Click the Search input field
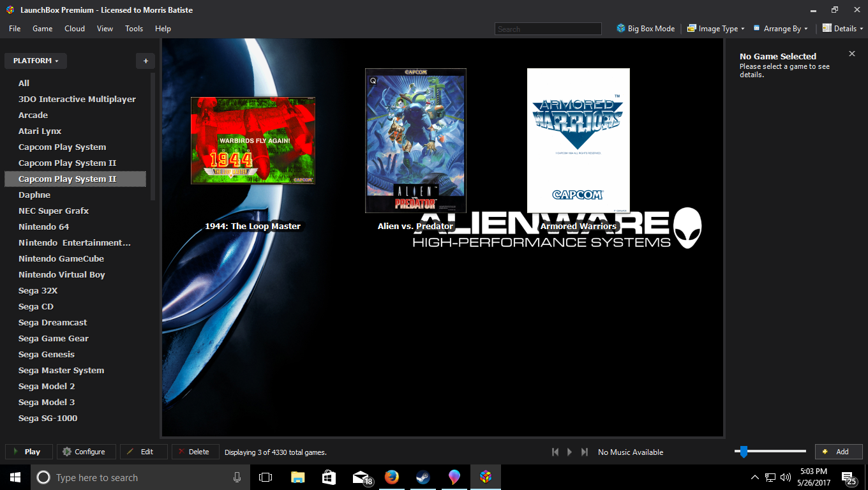Viewport: 868px width, 490px height. coord(548,29)
